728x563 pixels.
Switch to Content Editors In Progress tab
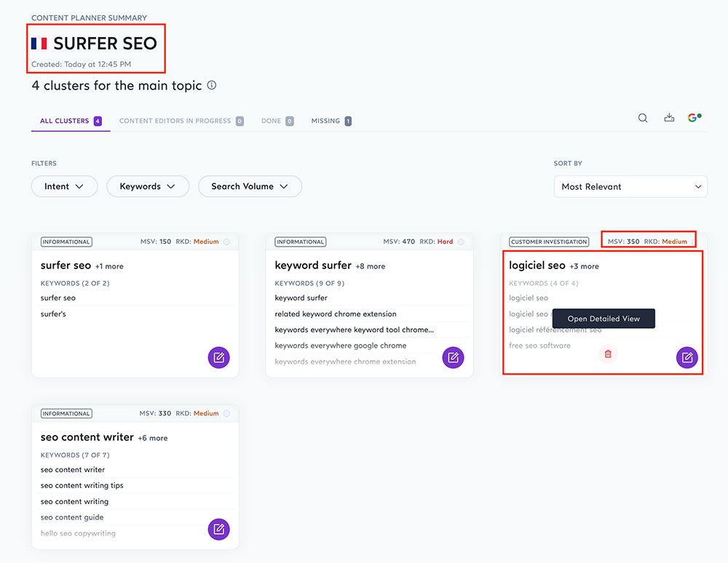(181, 121)
